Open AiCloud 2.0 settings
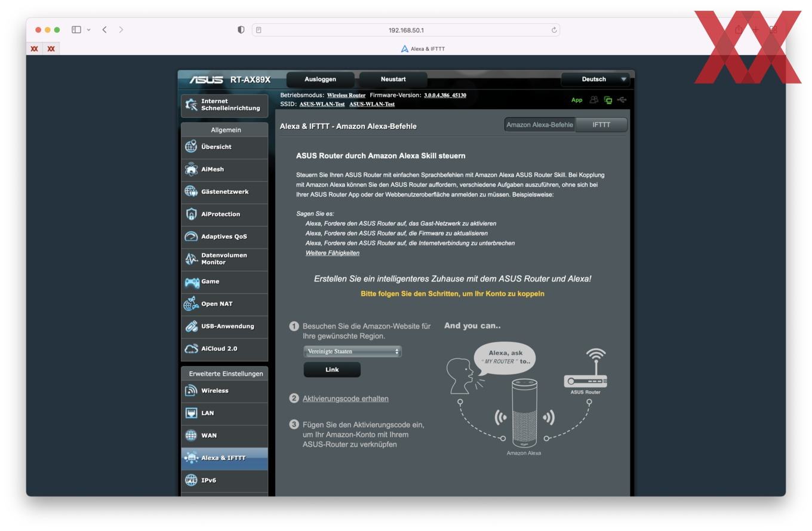812x531 pixels. (224, 349)
